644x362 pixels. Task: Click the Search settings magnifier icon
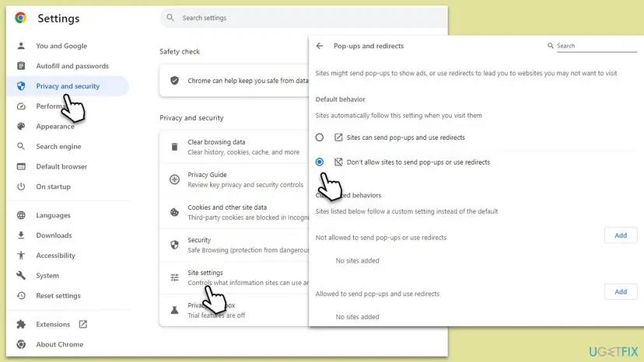[170, 18]
